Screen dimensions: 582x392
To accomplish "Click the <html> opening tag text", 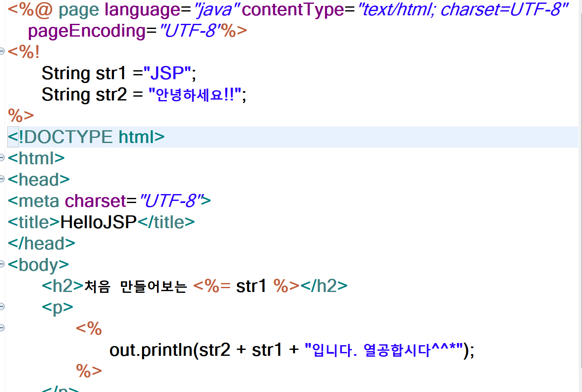I will [36, 158].
